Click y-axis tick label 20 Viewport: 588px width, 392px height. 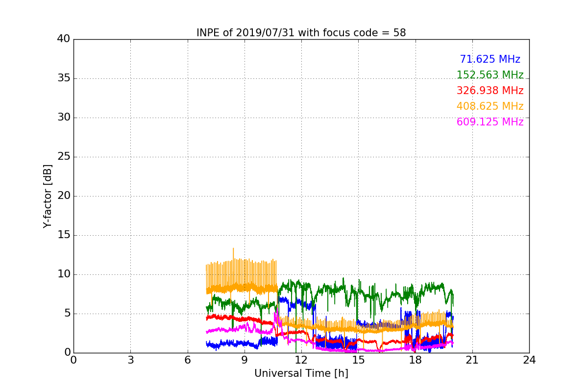(64, 196)
